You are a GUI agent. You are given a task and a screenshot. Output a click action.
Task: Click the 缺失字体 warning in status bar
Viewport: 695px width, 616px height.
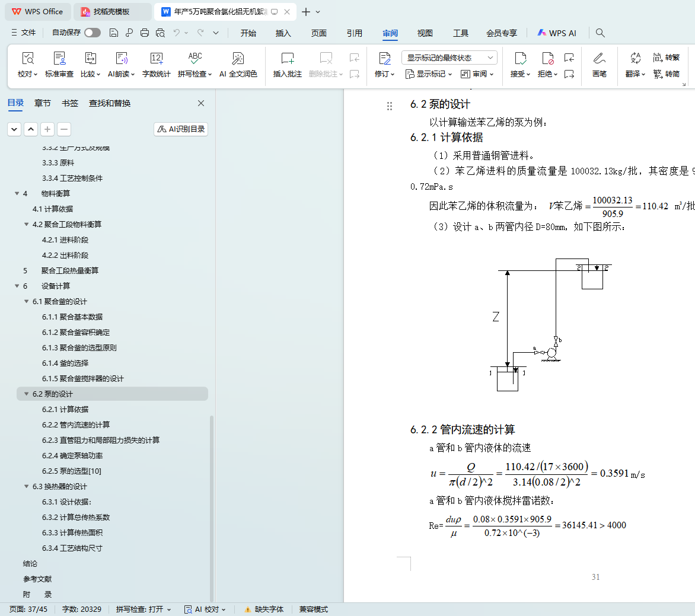point(264,609)
